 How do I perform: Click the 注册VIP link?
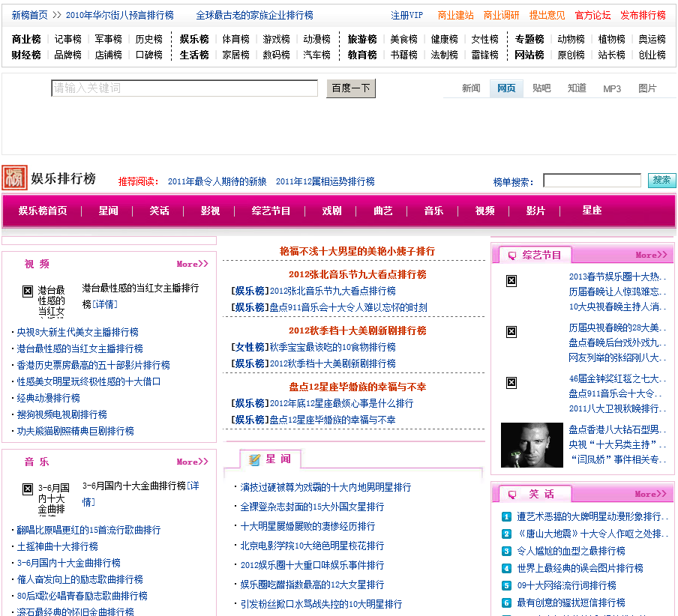click(x=407, y=16)
